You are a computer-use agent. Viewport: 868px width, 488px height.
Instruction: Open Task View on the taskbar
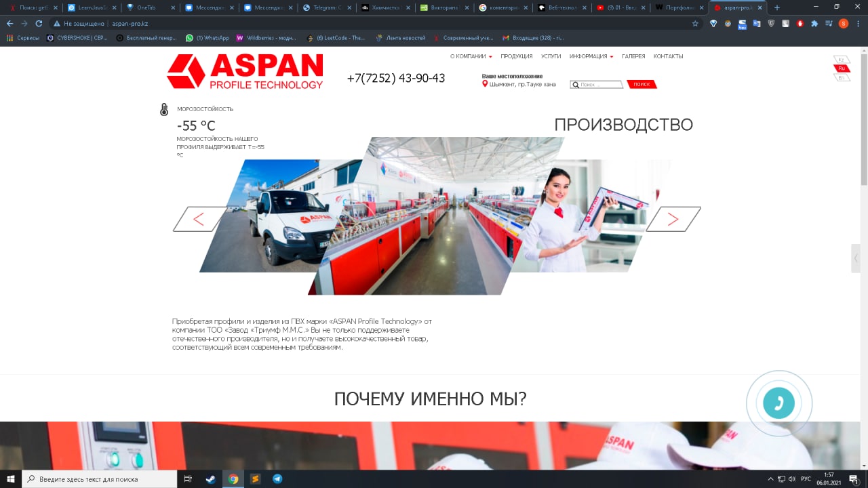coord(188,479)
